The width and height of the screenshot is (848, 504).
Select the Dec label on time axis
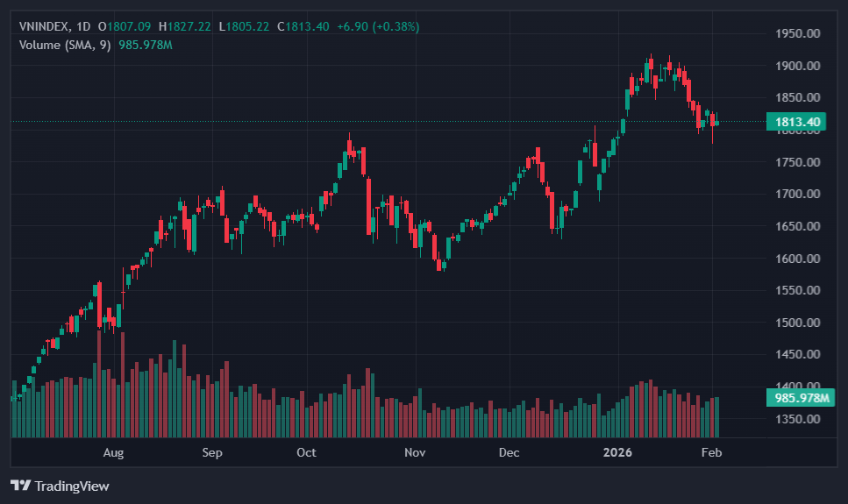pyautogui.click(x=509, y=453)
